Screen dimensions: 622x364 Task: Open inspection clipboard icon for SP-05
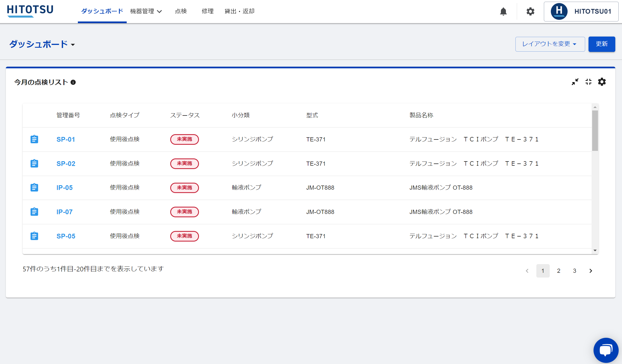pyautogui.click(x=34, y=236)
